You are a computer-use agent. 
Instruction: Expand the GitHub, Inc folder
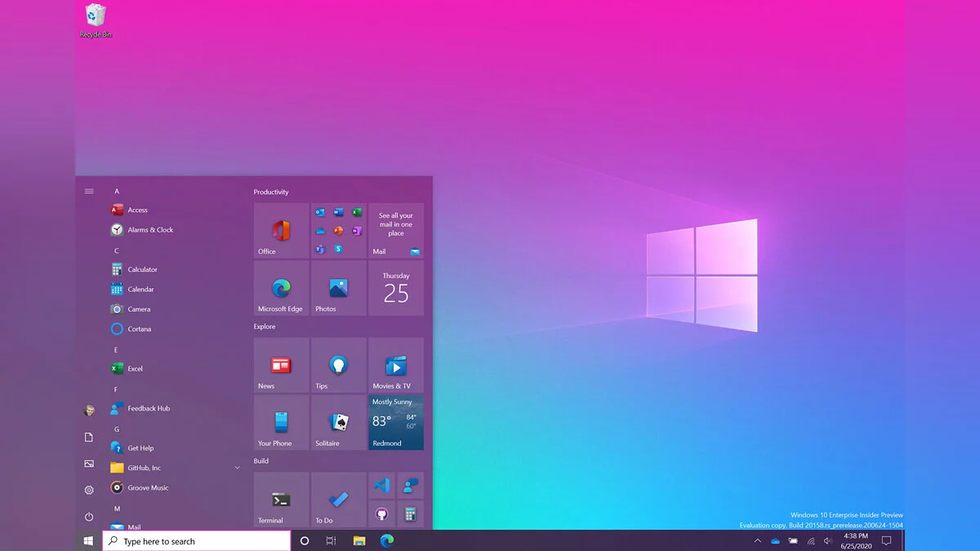tap(237, 468)
